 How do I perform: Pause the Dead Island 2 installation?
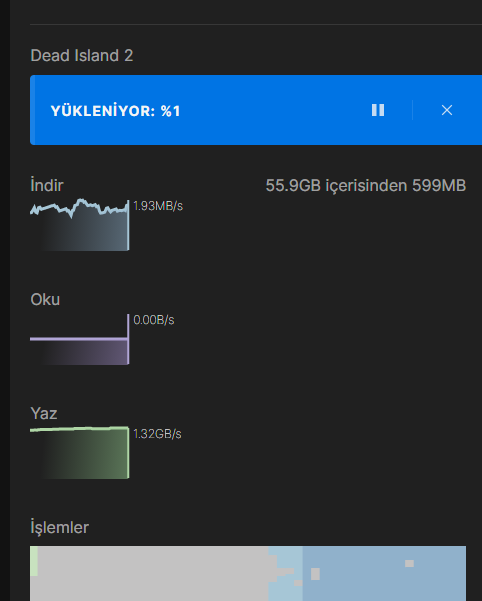point(378,110)
